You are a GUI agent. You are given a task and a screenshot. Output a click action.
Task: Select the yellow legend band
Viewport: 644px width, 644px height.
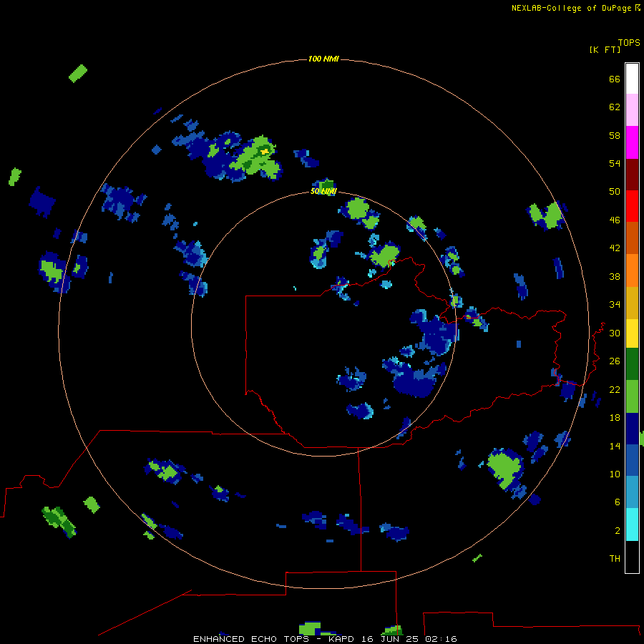coord(632,333)
